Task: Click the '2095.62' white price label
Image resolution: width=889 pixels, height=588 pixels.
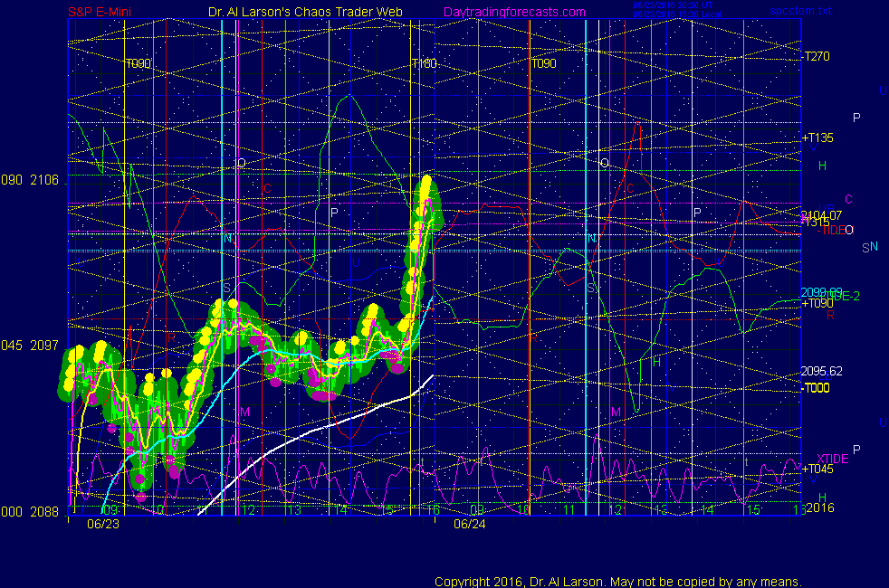Action: click(x=821, y=371)
